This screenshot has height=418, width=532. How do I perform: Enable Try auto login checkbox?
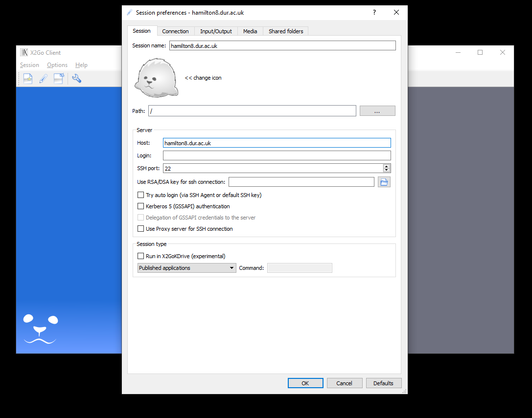(x=140, y=195)
